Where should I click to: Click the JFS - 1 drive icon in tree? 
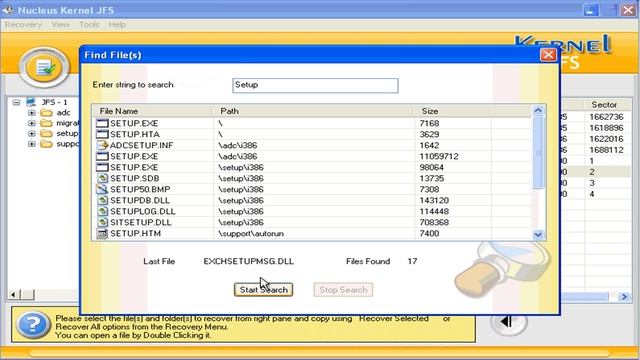pyautogui.click(x=31, y=102)
